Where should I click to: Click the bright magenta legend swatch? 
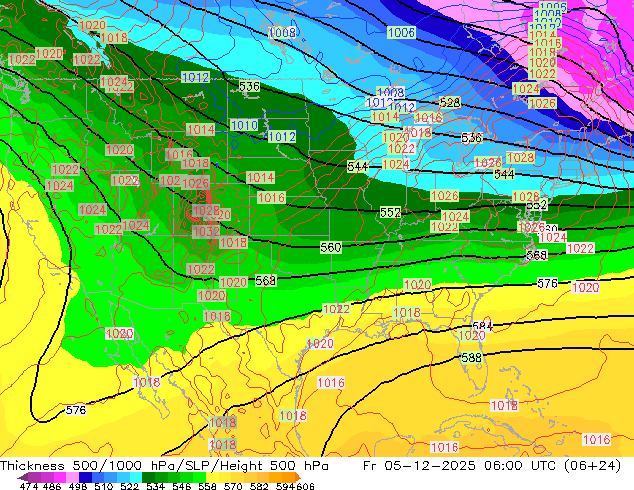pos(60,477)
